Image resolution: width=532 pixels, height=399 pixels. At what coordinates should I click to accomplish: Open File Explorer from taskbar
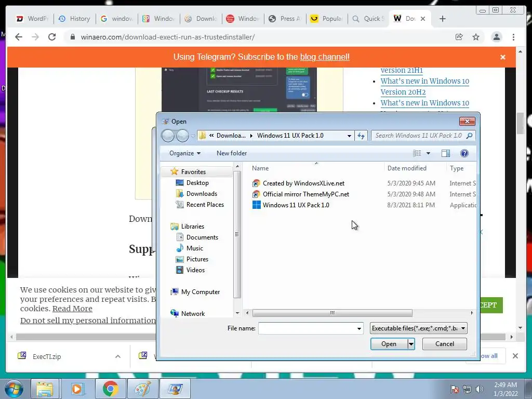point(45,389)
